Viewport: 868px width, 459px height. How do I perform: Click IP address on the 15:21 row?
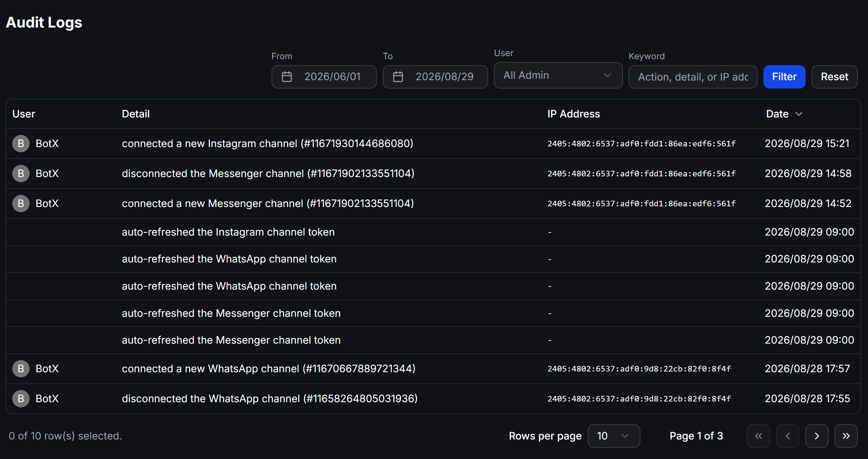[641, 144]
